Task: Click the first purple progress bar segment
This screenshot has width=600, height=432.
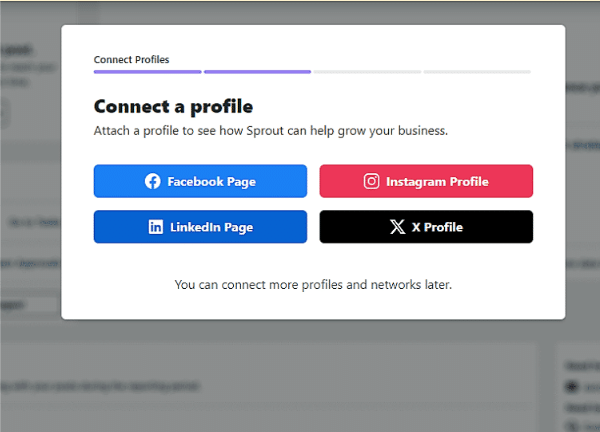Action: click(x=147, y=72)
